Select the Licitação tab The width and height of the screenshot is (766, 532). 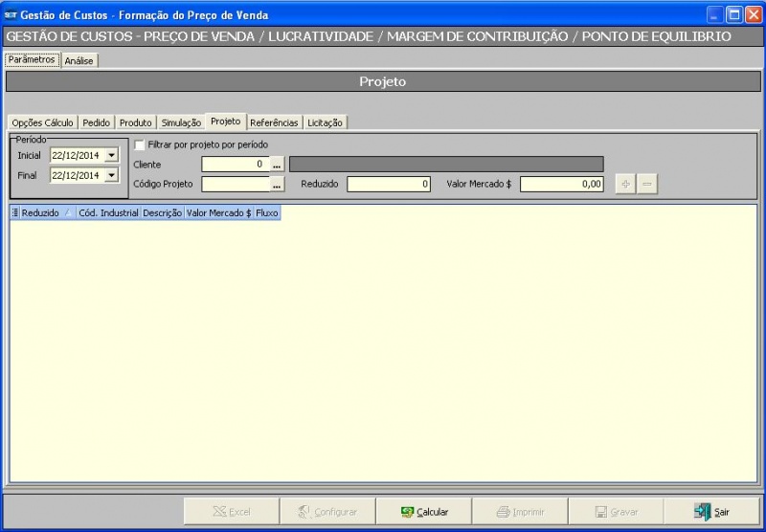click(x=326, y=122)
